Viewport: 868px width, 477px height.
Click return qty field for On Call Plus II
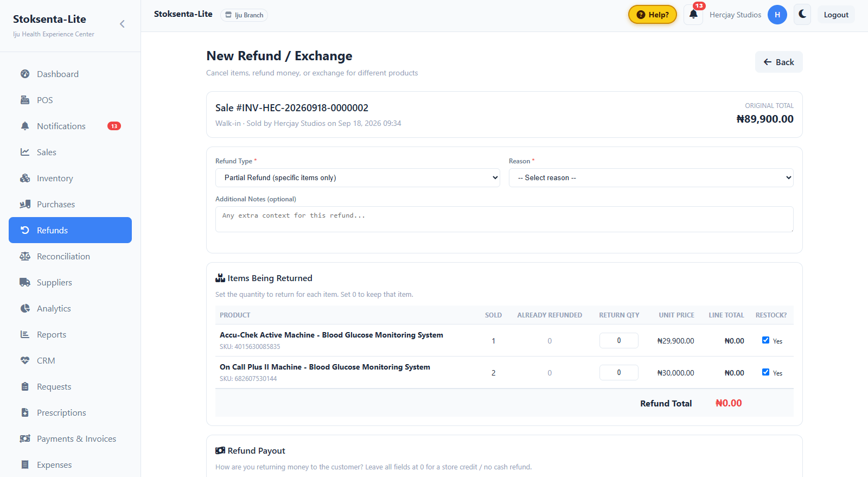pos(618,372)
